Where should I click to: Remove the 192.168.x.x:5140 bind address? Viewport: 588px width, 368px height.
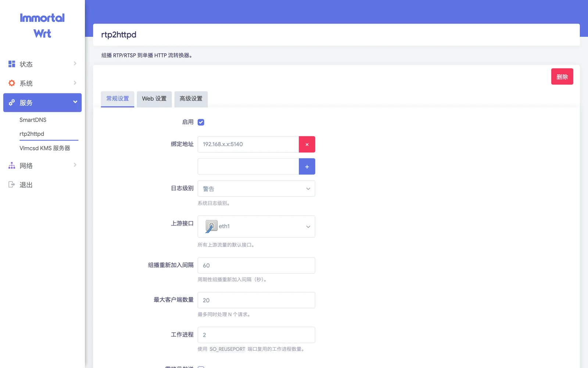point(307,144)
